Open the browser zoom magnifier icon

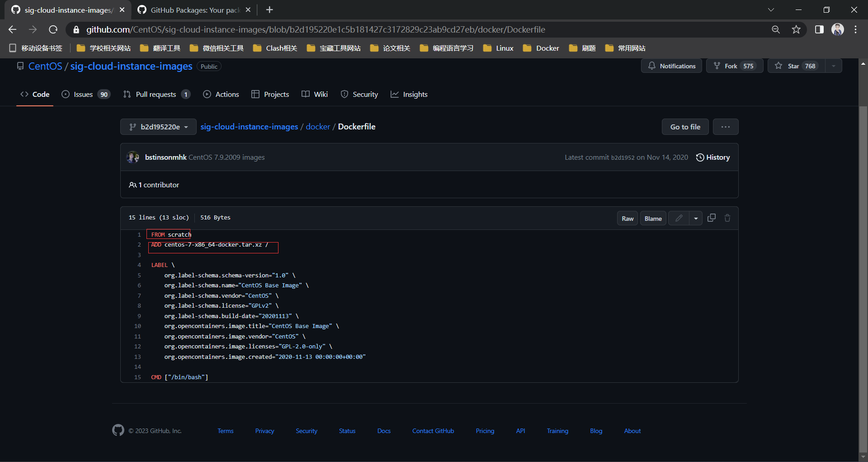pyautogui.click(x=776, y=29)
